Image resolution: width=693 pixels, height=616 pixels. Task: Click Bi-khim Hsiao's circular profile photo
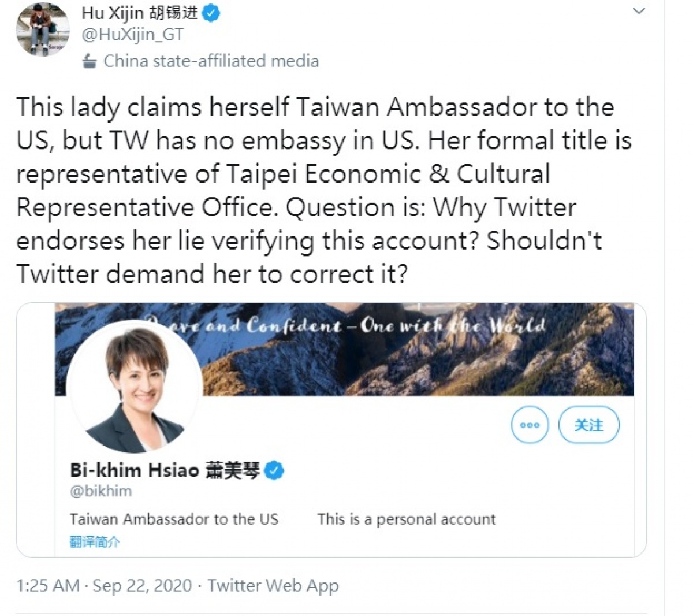[x=135, y=387]
